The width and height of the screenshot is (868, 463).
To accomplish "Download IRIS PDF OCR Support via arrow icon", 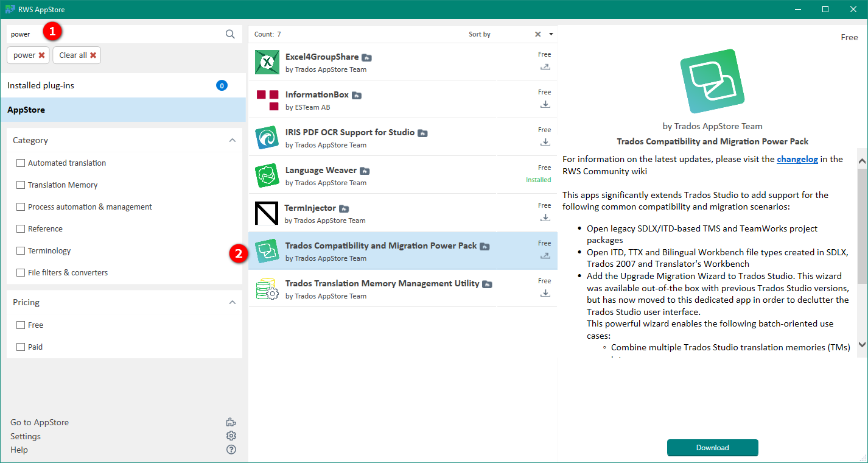I will pos(545,142).
